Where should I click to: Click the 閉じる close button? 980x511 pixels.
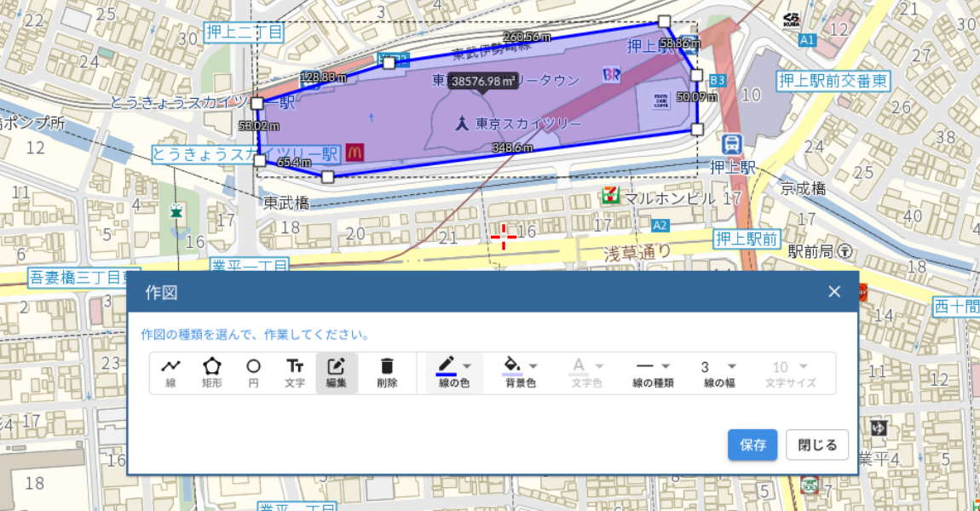[816, 445]
